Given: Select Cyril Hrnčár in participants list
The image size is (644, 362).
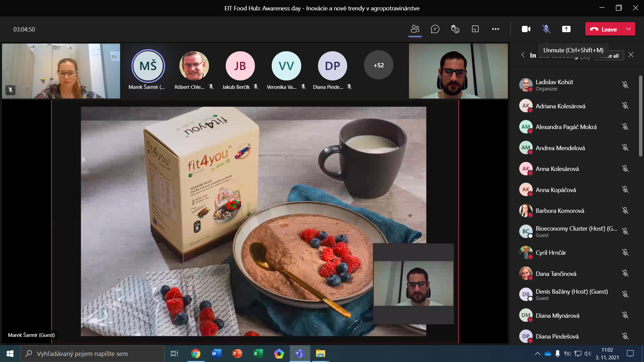Looking at the screenshot, I should [574, 252].
